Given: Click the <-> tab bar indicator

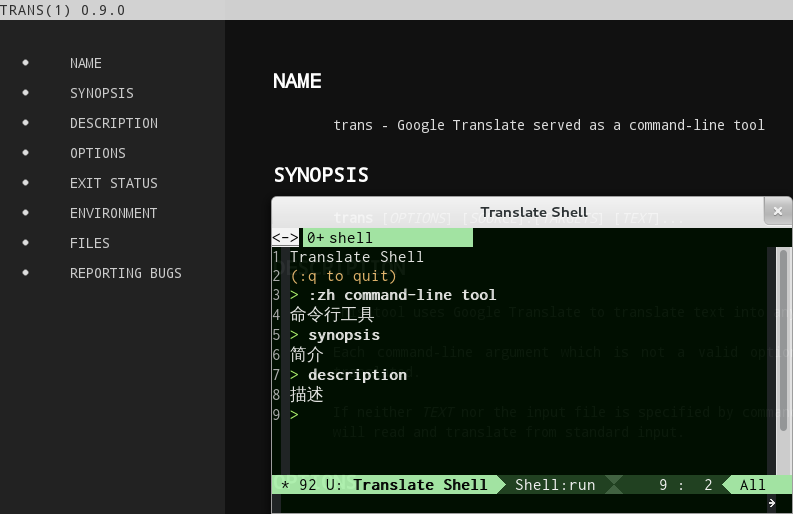Looking at the screenshot, I should pyautogui.click(x=286, y=237).
